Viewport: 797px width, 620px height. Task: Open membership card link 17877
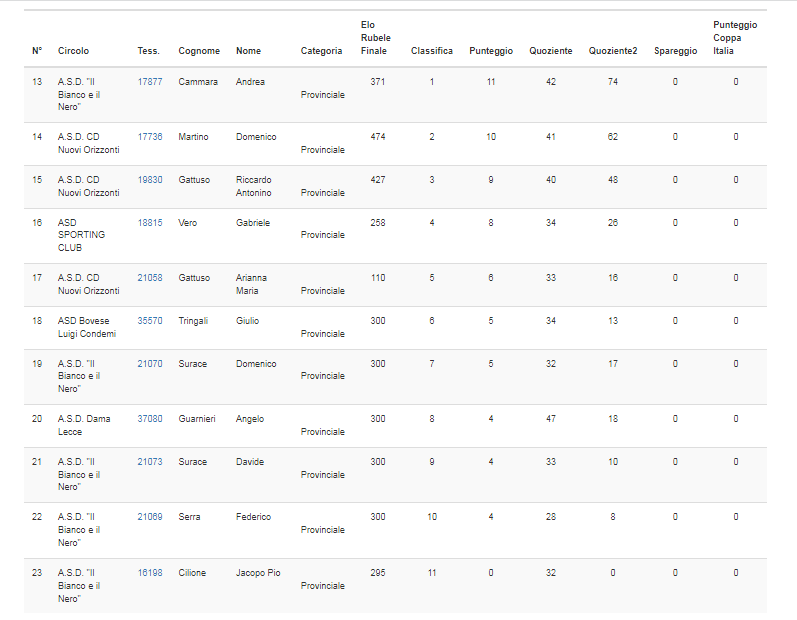(150, 82)
